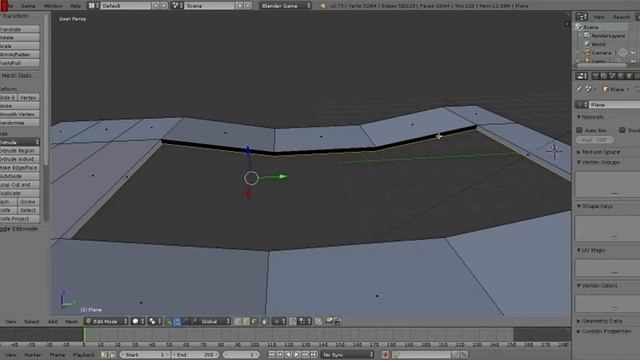Click the Rotate button
The width and height of the screenshot is (640, 360).
pos(19,38)
